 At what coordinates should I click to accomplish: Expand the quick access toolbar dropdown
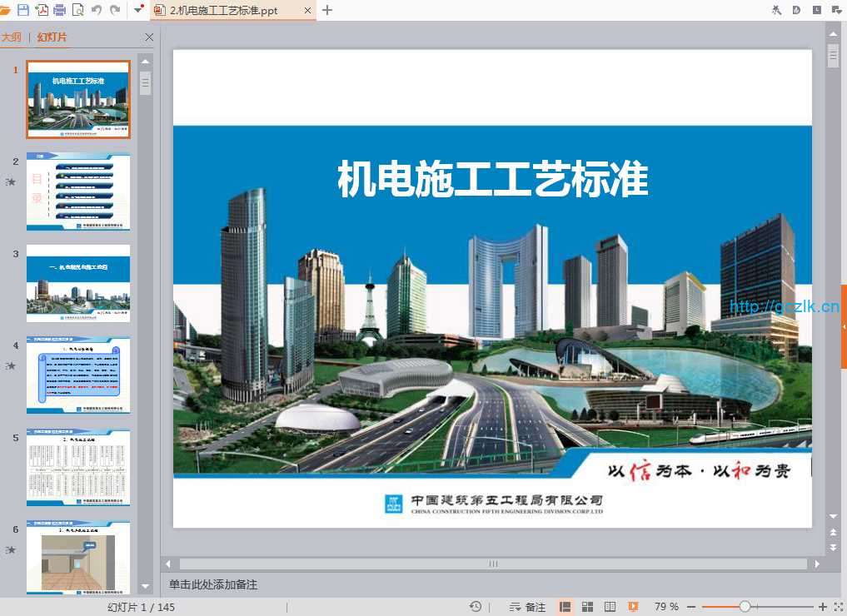tap(137, 10)
